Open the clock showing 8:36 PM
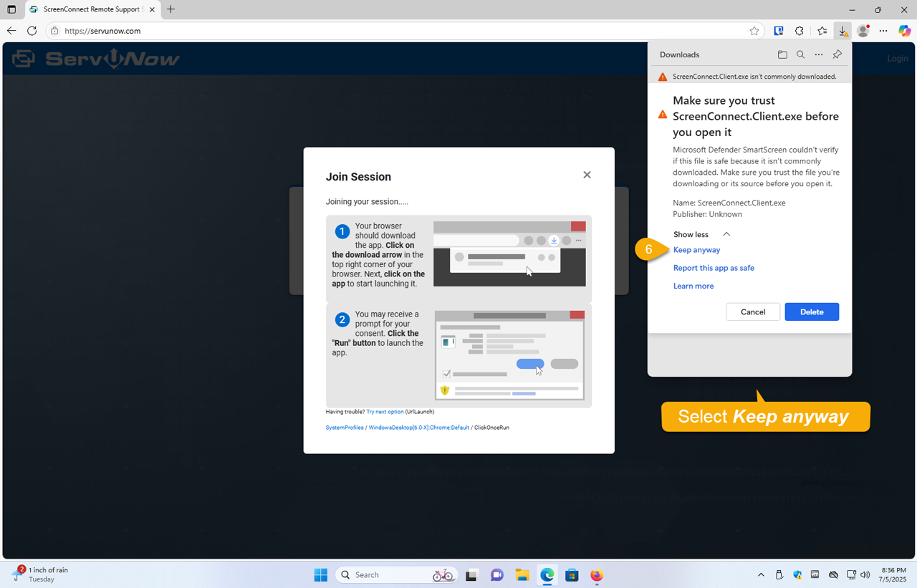Image resolution: width=917 pixels, height=588 pixels. pyautogui.click(x=893, y=574)
